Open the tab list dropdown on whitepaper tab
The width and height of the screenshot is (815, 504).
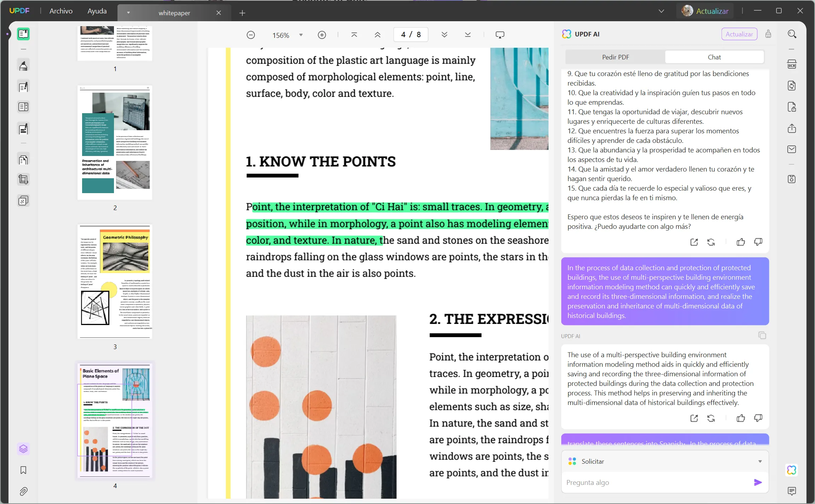tap(128, 13)
